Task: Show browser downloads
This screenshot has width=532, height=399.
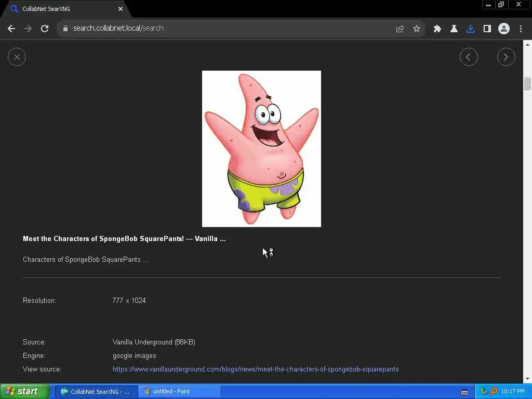Action: [x=470, y=29]
